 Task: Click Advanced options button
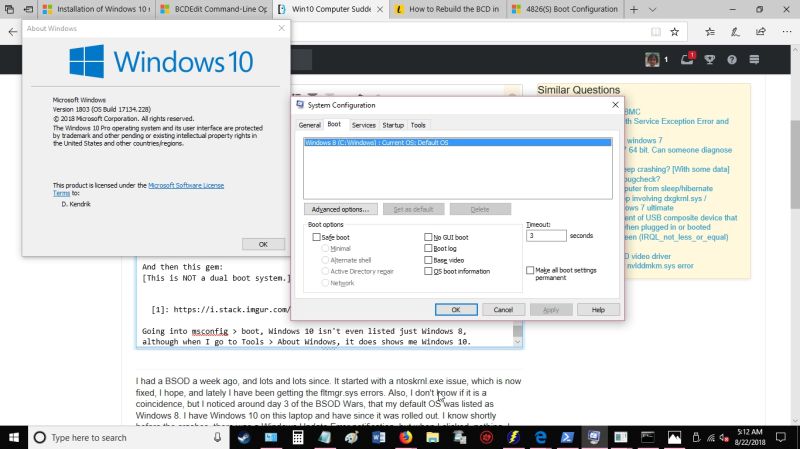pos(340,209)
